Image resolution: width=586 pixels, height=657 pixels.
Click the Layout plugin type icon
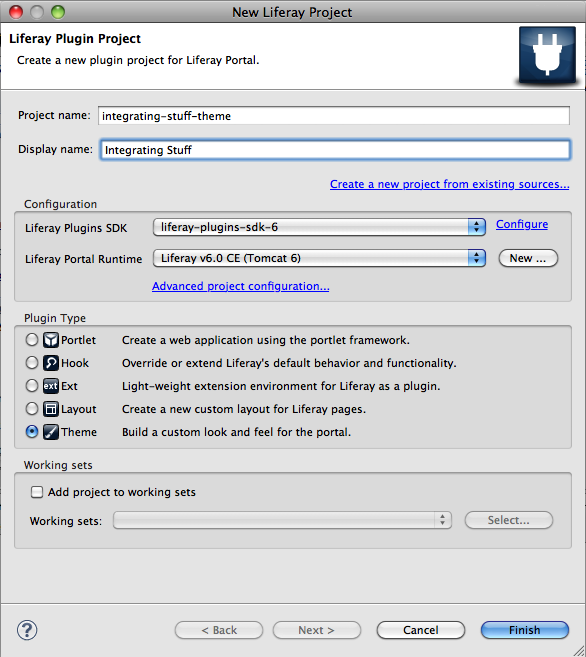(x=51, y=409)
